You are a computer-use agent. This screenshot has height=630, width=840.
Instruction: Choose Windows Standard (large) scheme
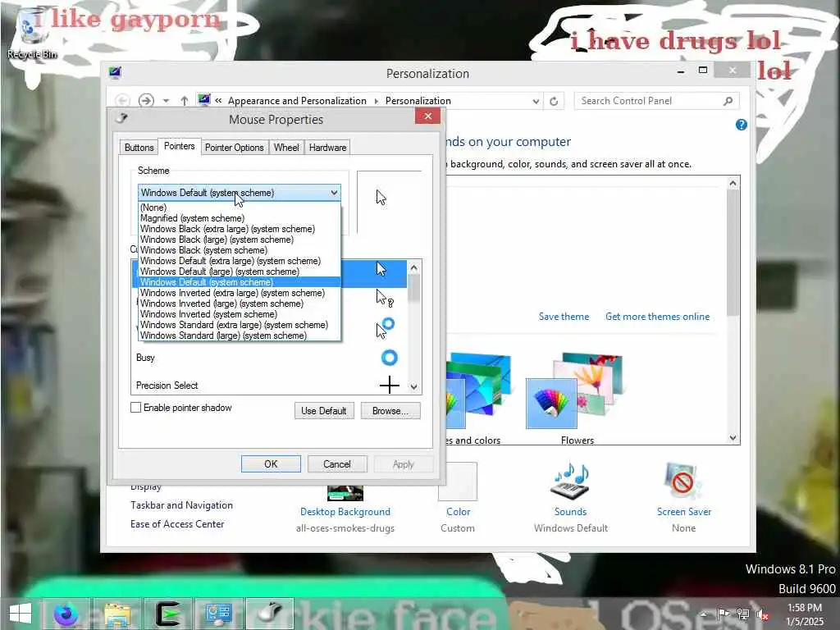[x=240, y=336]
